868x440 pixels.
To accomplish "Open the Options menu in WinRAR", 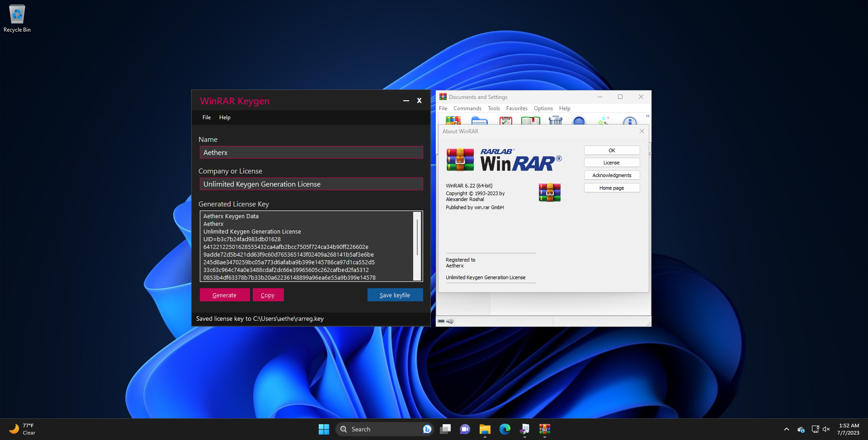I will [x=543, y=108].
